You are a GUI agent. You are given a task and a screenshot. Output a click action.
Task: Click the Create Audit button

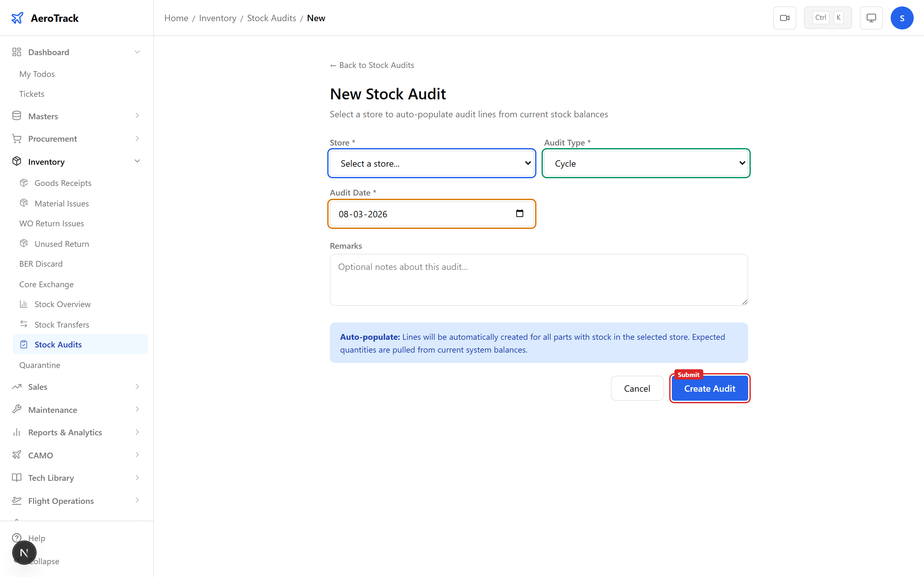pyautogui.click(x=709, y=388)
